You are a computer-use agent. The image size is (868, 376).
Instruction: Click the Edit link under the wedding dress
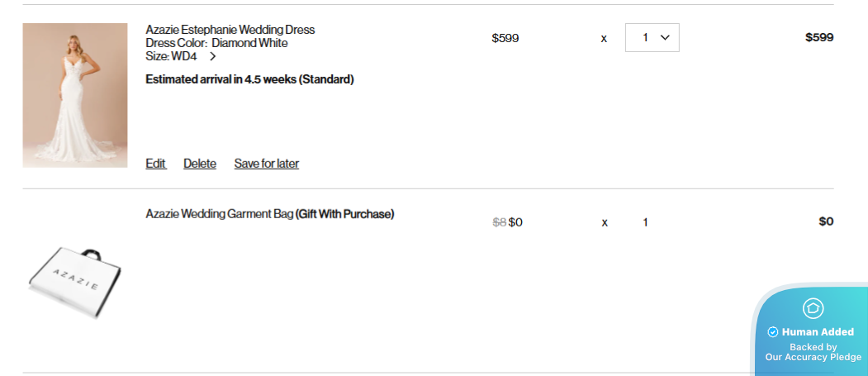coord(156,164)
